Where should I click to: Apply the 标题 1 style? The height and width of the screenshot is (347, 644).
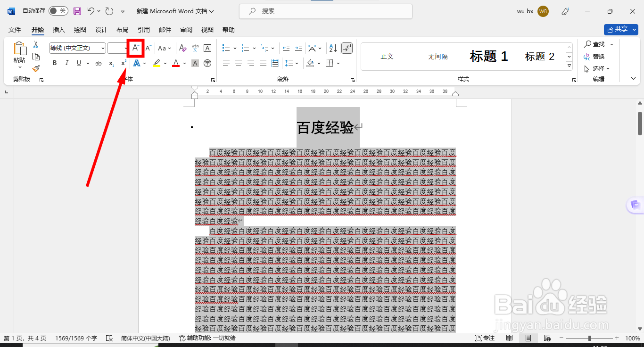pos(489,57)
